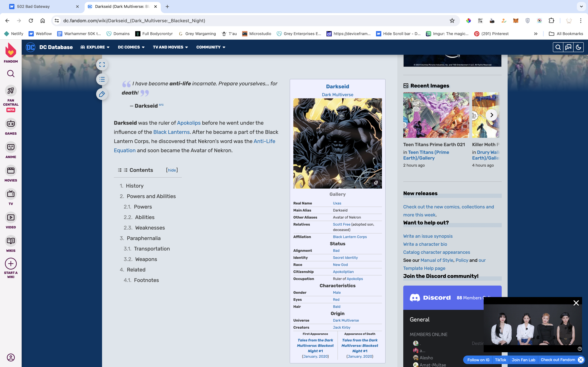Open the Discussions speech bubble icon
The width and height of the screenshot is (588, 367).
[568, 47]
